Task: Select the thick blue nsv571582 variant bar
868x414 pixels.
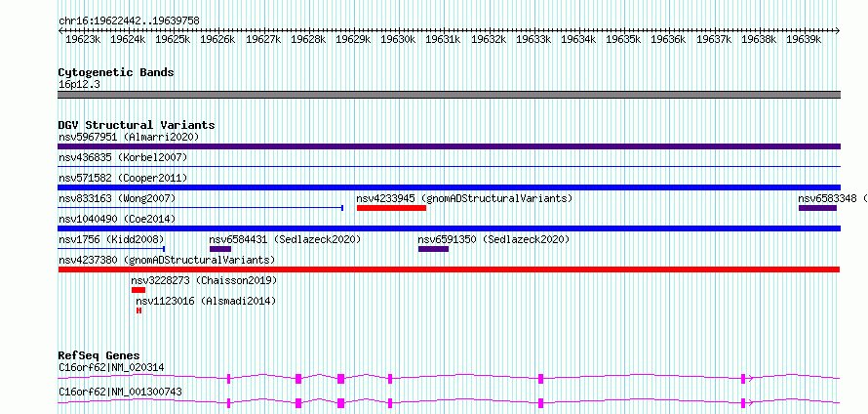Action: [449, 187]
